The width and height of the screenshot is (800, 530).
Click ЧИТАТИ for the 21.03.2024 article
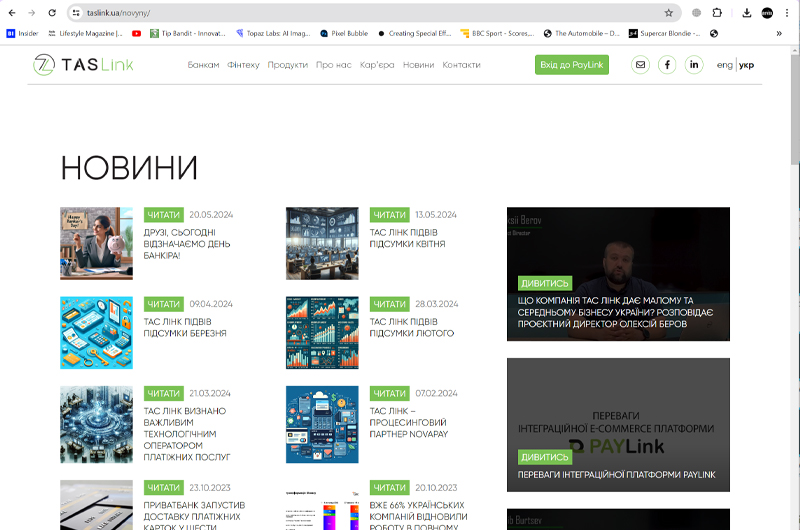point(163,393)
